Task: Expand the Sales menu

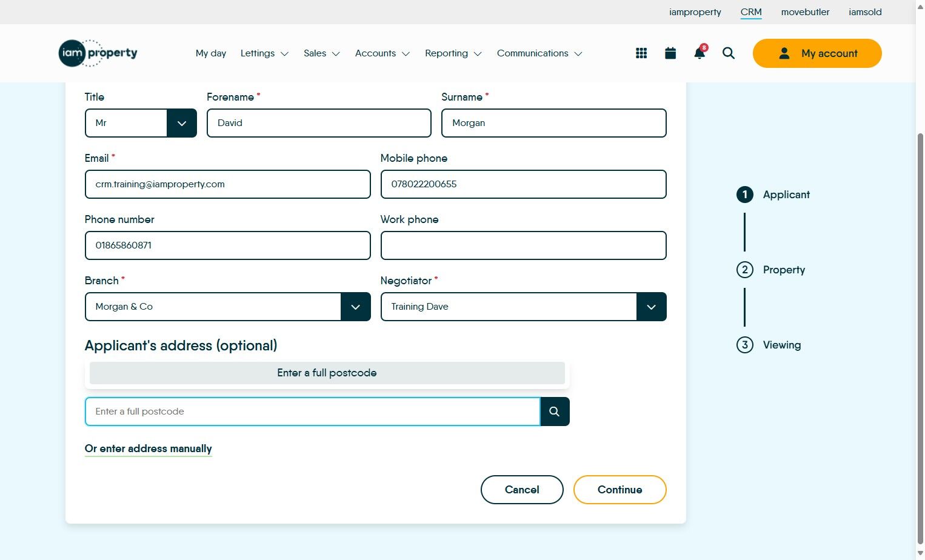Action: click(322, 53)
